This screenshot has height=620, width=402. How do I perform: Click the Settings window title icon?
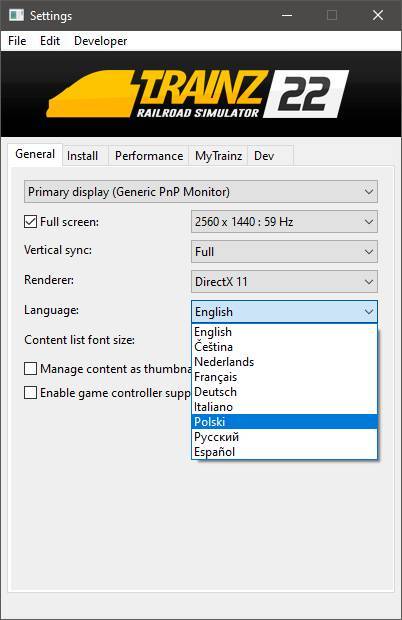[x=16, y=15]
